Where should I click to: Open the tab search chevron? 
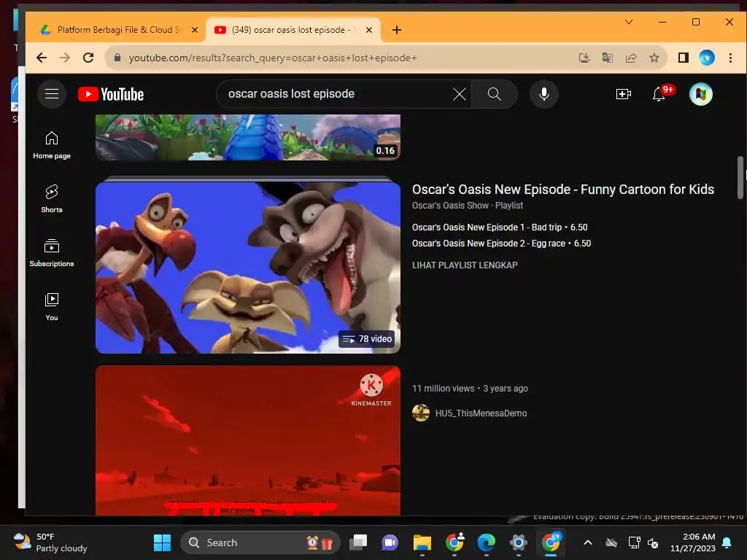(x=629, y=22)
